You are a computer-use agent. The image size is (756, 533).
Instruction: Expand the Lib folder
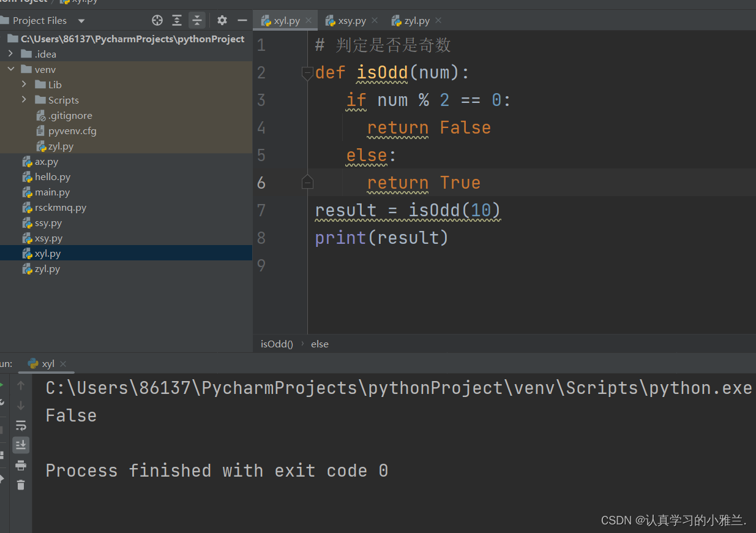point(24,85)
